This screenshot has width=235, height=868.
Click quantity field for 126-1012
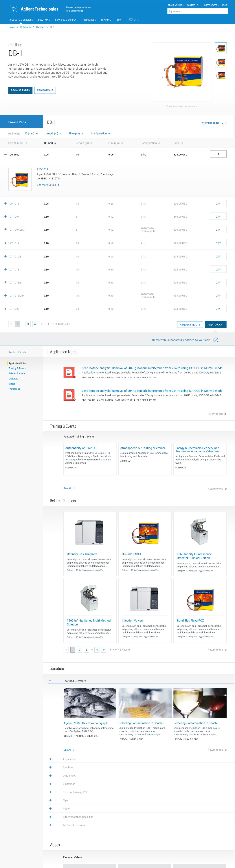click(218, 154)
